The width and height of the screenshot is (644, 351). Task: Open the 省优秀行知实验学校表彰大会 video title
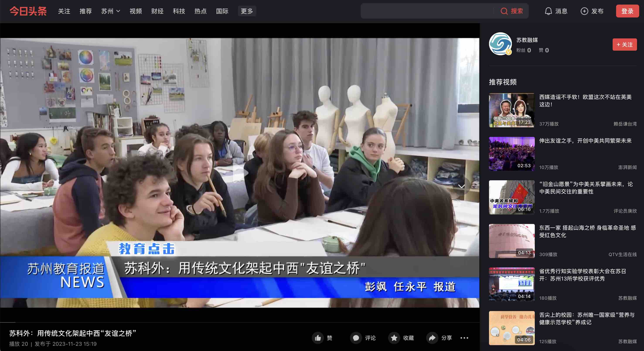tap(583, 275)
